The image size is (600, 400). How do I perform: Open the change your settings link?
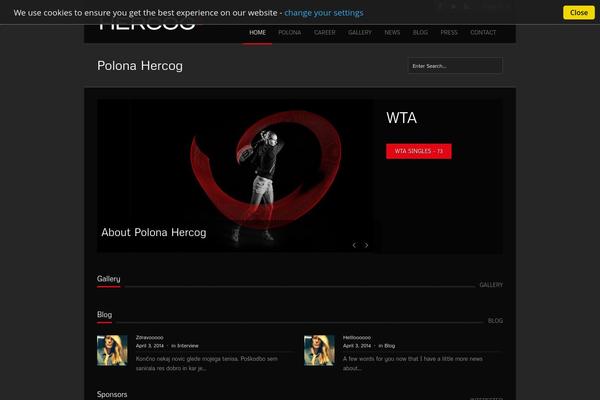pyautogui.click(x=324, y=13)
